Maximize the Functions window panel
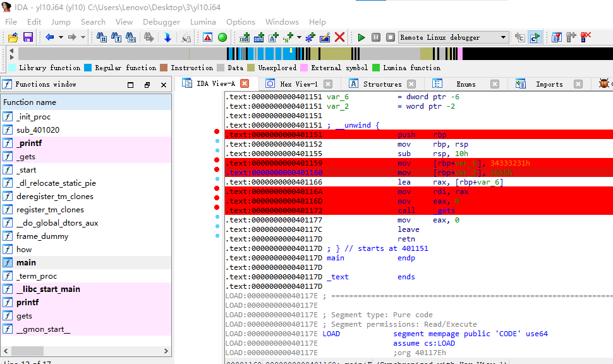The image size is (613, 364). [131, 85]
